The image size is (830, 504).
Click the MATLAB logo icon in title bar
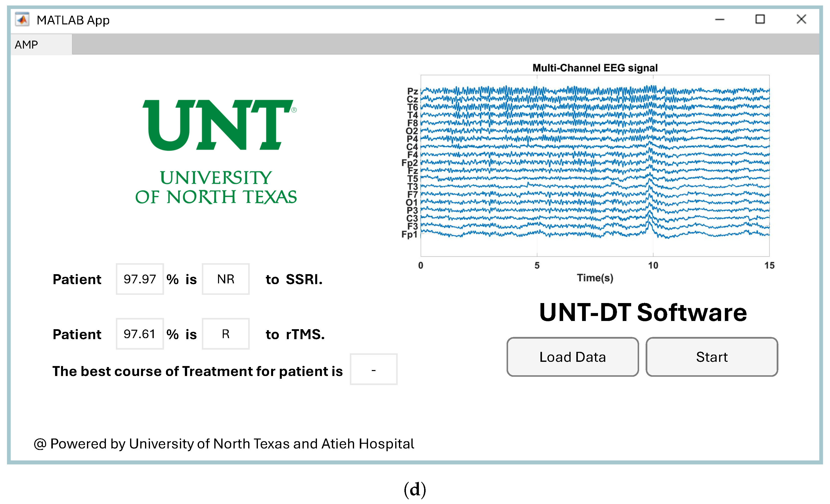click(22, 19)
